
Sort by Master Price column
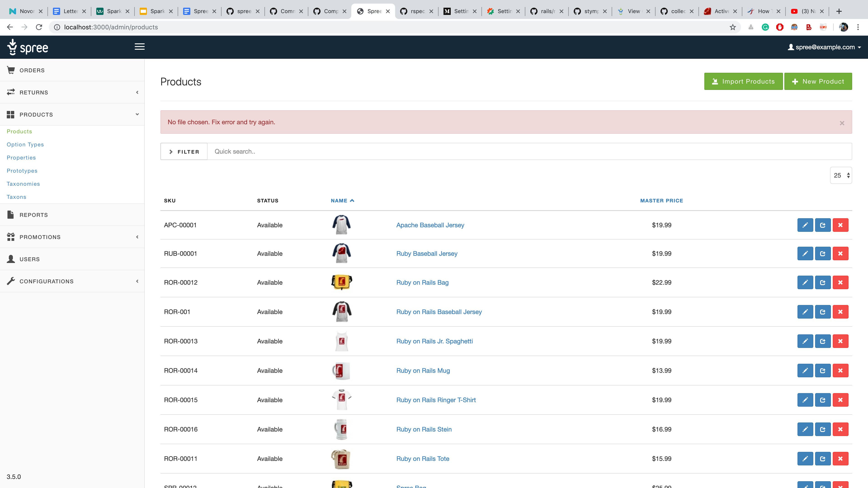661,201
